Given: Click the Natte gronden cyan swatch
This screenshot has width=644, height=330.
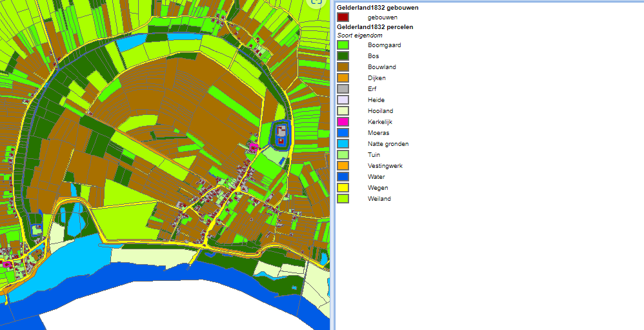Looking at the screenshot, I should point(343,144).
